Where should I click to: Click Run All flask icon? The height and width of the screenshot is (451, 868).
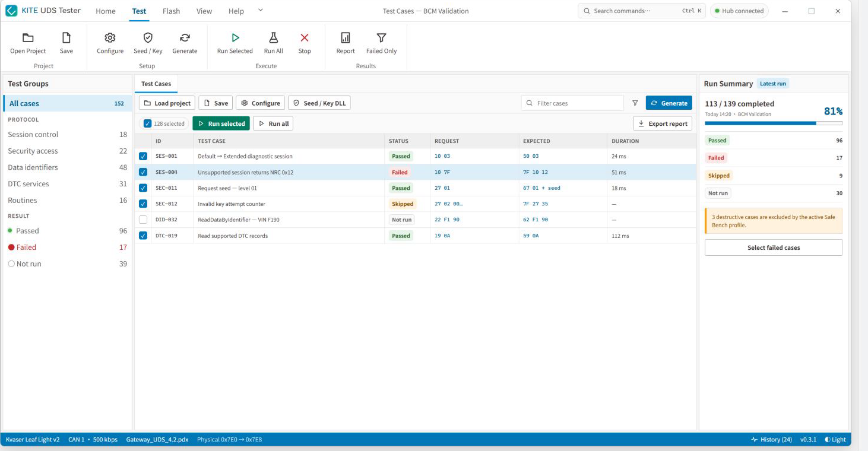(x=273, y=38)
